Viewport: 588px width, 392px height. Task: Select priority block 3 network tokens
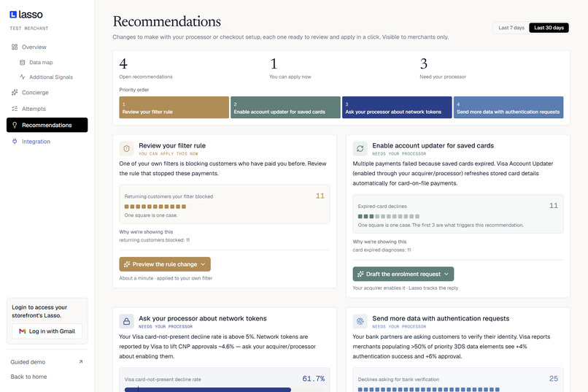click(x=397, y=107)
